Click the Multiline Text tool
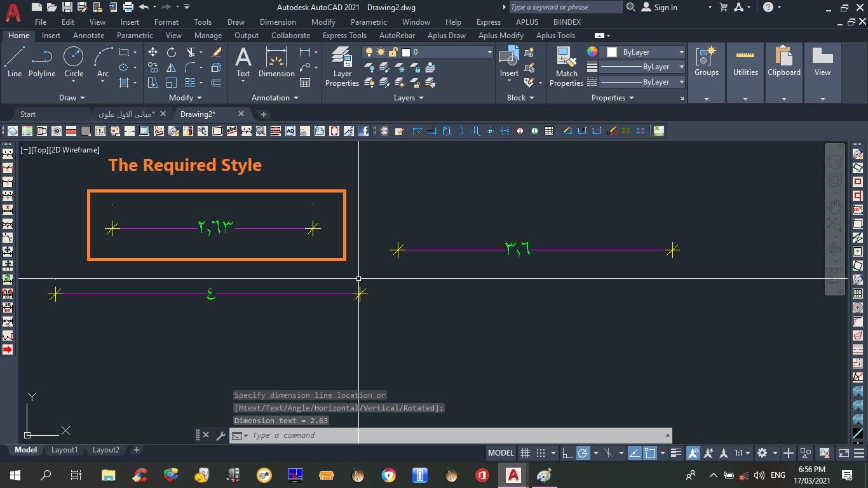The width and height of the screenshot is (868, 488). (x=243, y=62)
